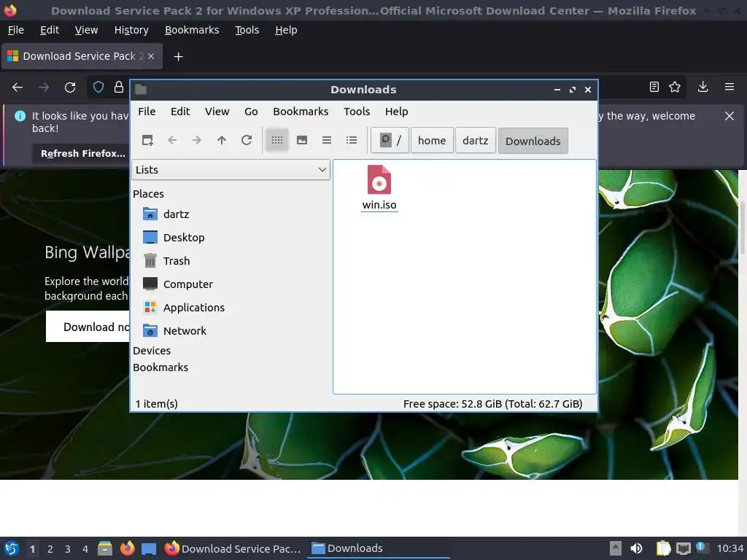Go back in Downloads file manager
747x560 pixels.
tap(172, 140)
